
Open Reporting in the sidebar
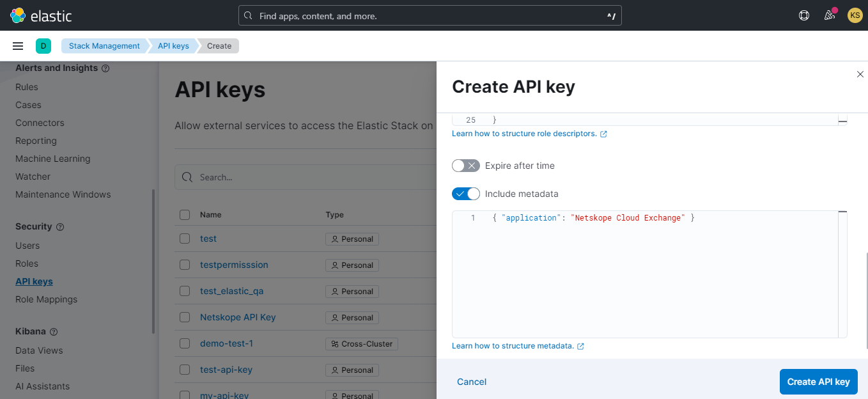[x=36, y=141]
